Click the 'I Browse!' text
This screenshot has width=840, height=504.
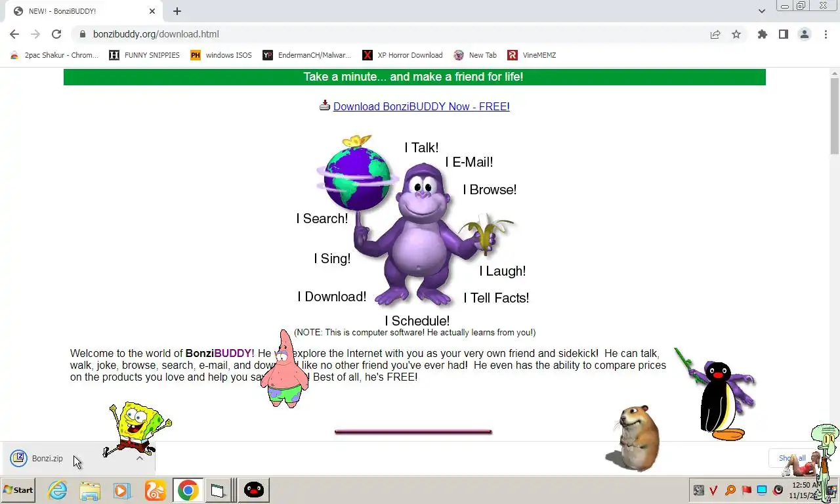point(490,190)
